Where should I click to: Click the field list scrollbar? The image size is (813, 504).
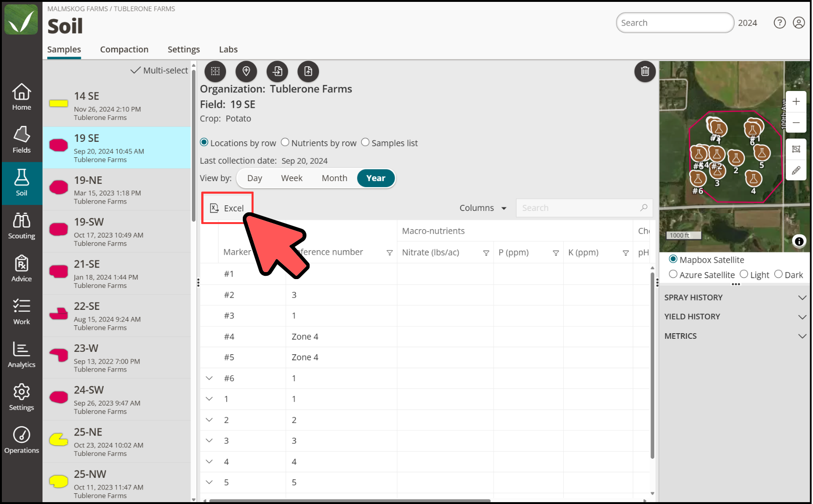click(x=194, y=146)
